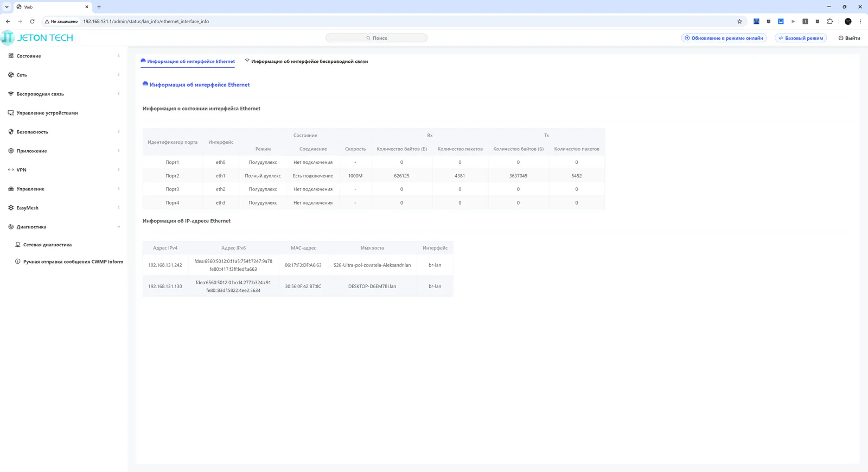Click the Управление устройствами monitor icon
Screen dimensions: 868x472
point(11,113)
